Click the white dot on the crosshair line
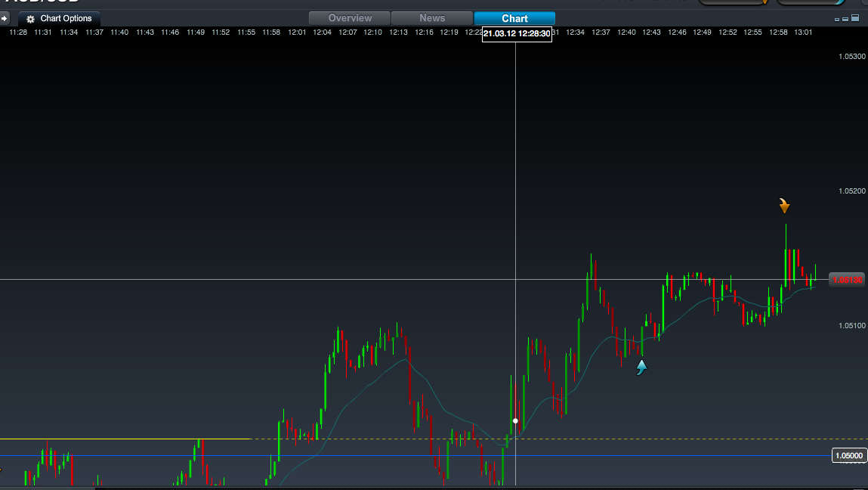 [x=515, y=420]
